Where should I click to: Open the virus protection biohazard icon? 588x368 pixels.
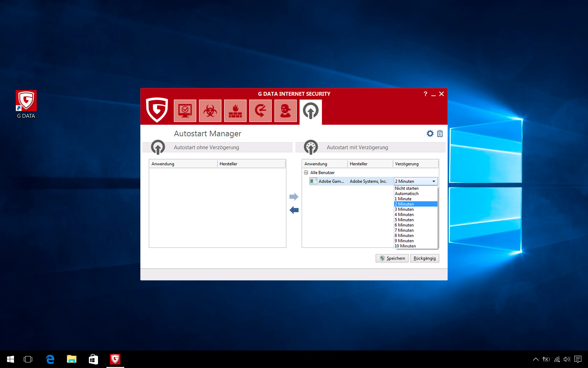(210, 111)
